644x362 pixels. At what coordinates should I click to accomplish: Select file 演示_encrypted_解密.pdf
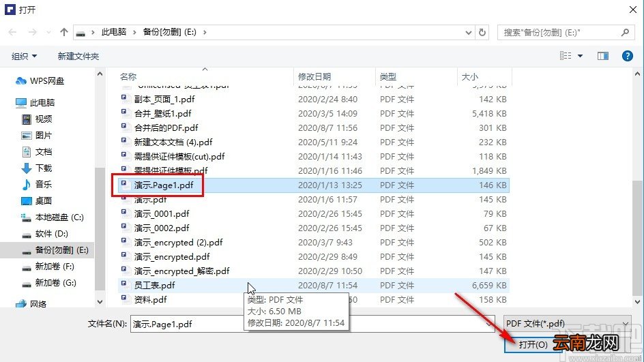click(x=181, y=271)
